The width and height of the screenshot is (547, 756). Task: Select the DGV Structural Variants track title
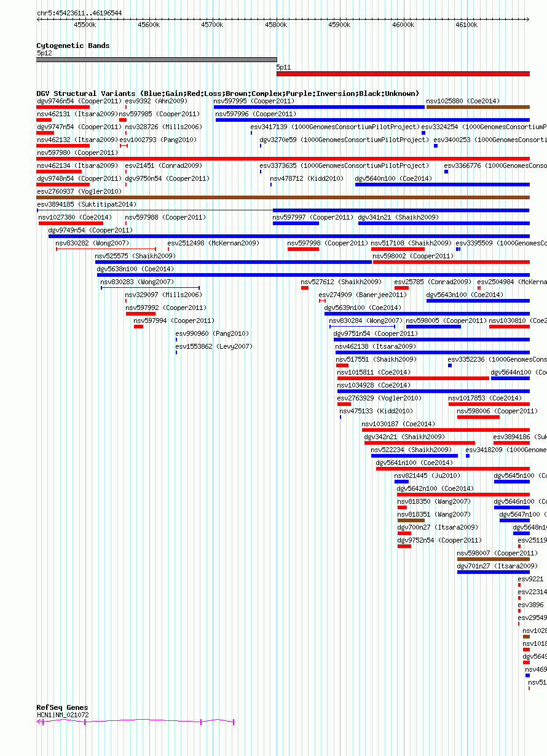(228, 94)
